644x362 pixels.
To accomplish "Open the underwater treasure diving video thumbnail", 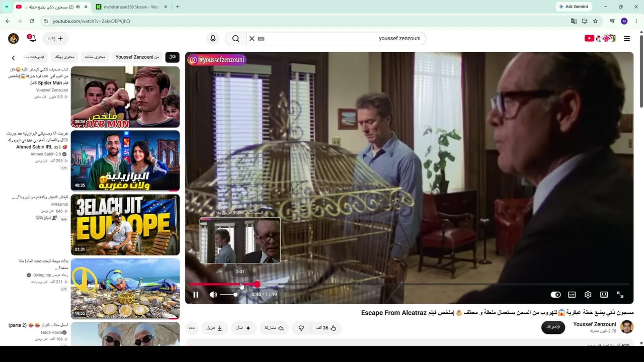I will [x=125, y=289].
